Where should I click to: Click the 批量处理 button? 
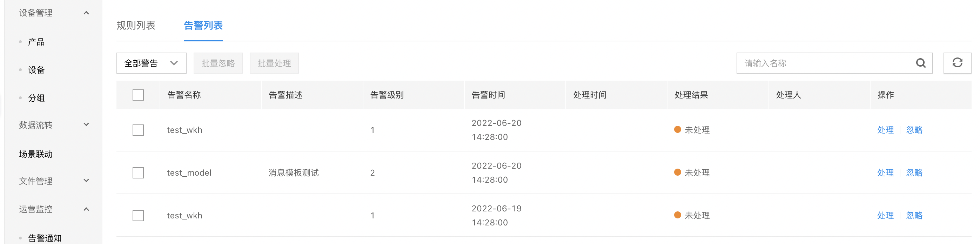[274, 63]
